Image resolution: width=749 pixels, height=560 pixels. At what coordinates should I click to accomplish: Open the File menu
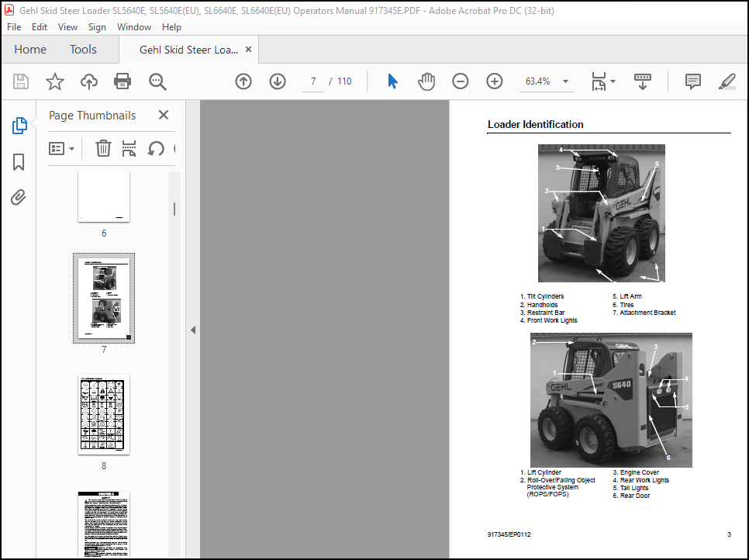click(x=14, y=27)
